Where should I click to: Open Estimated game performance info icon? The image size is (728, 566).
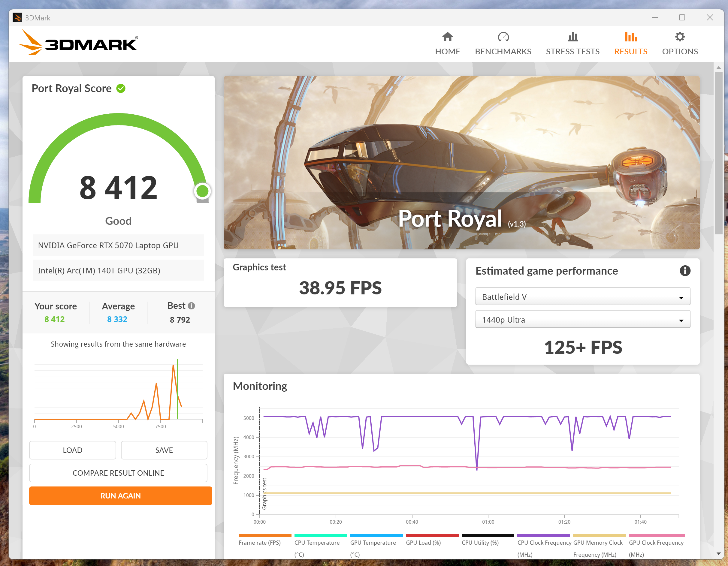coord(685,270)
